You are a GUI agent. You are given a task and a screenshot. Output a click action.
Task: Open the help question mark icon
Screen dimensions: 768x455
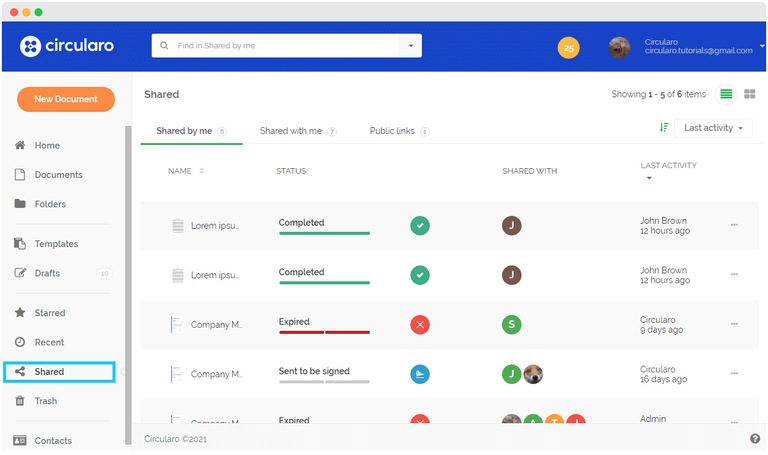click(x=754, y=439)
